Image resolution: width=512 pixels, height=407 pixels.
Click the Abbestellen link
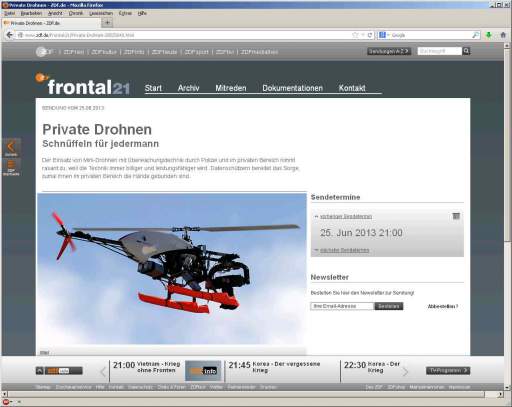443,306
